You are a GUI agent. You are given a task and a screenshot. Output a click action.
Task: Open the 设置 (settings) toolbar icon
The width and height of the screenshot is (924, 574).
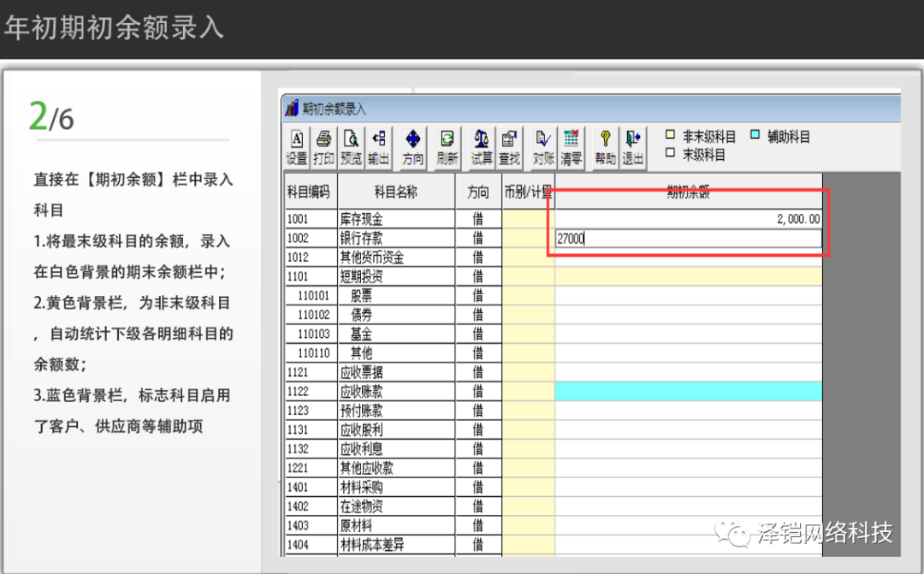pos(297,147)
